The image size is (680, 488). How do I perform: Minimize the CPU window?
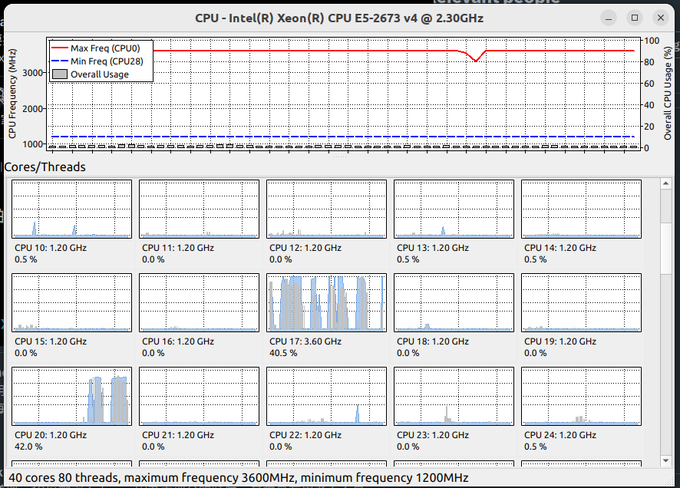[608, 18]
